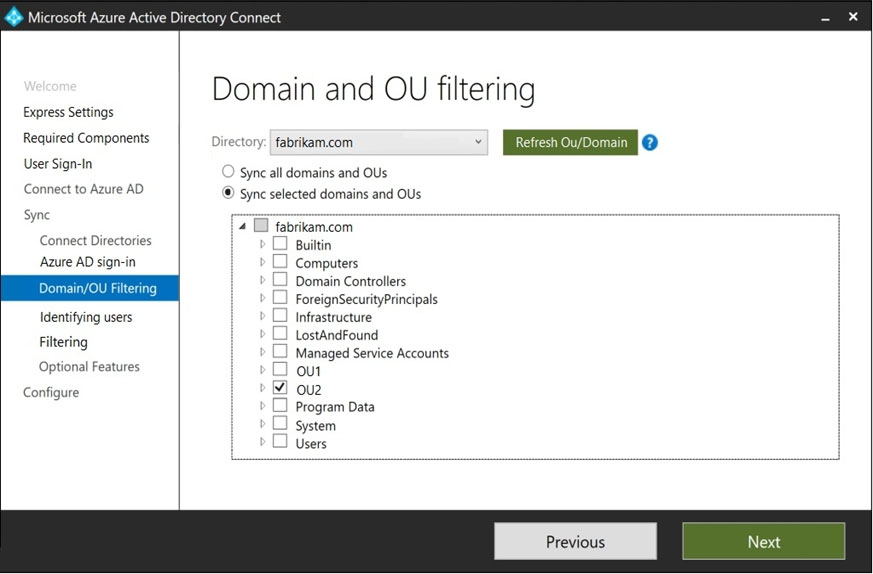This screenshot has height=574, width=873.
Task: Check the Managed Service Accounts checkbox
Action: [280, 351]
